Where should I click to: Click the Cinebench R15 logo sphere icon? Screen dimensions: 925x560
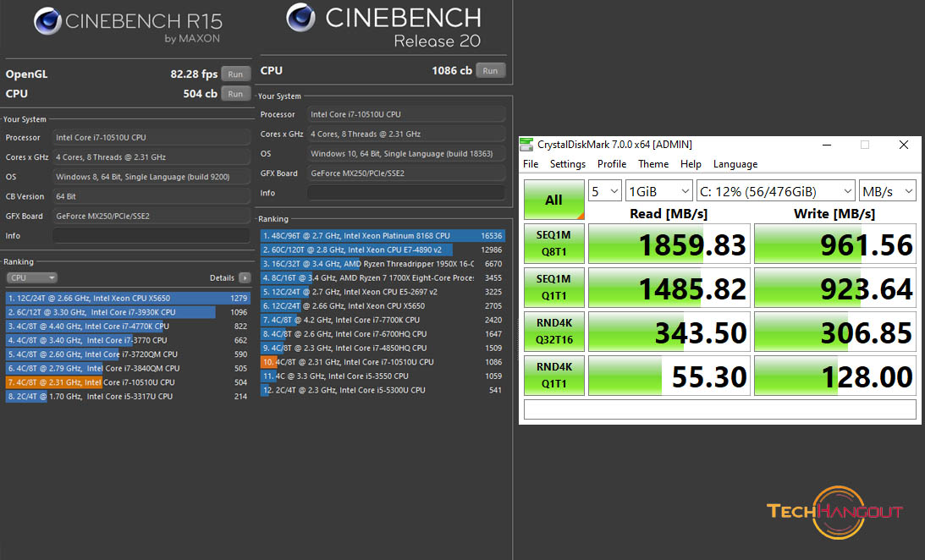[x=47, y=21]
